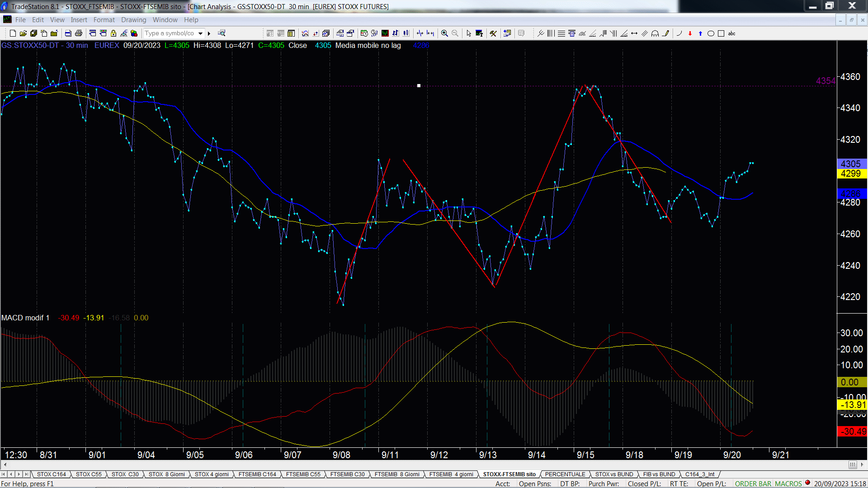Image resolution: width=868 pixels, height=488 pixels.
Task: Switch to the FIB vs BUND tab
Action: click(659, 474)
